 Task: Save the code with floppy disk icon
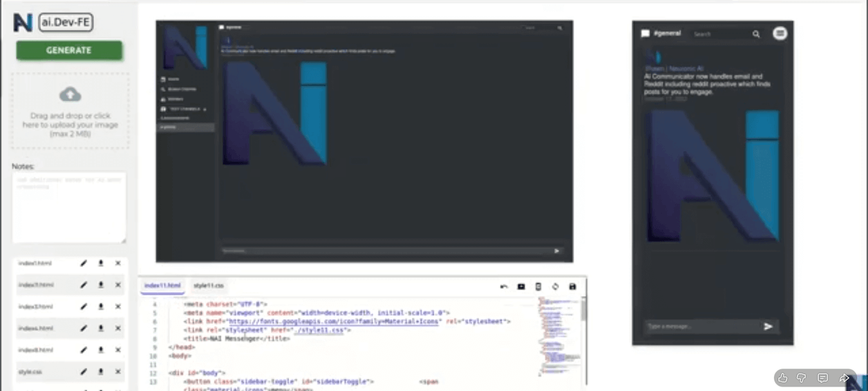pyautogui.click(x=572, y=287)
